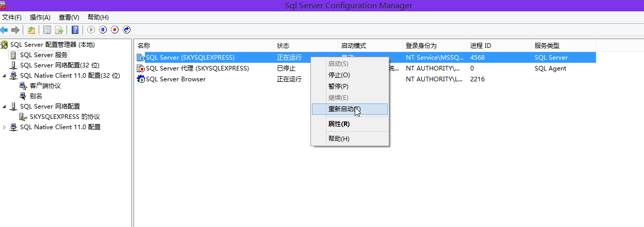Click process ID 0 in agent row
The width and height of the screenshot is (644, 227).
click(472, 68)
